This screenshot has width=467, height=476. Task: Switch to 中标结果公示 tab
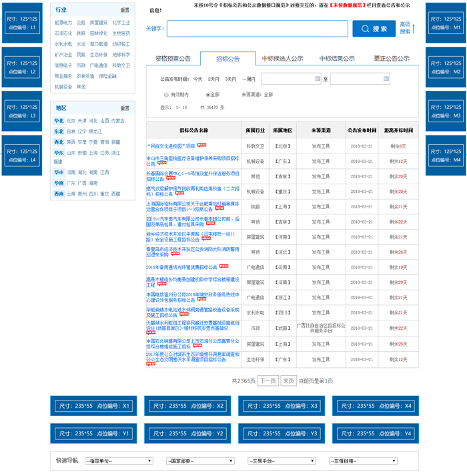click(x=337, y=59)
